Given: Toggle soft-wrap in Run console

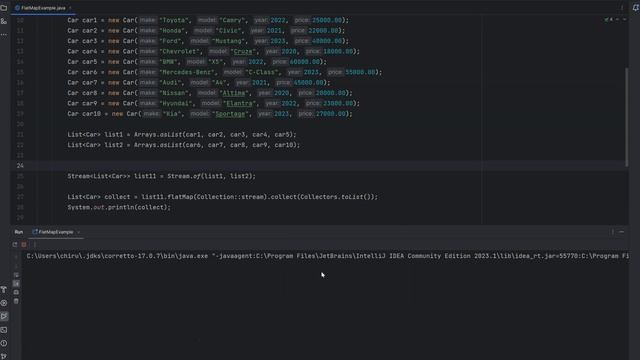Looking at the screenshot, I should (16, 275).
